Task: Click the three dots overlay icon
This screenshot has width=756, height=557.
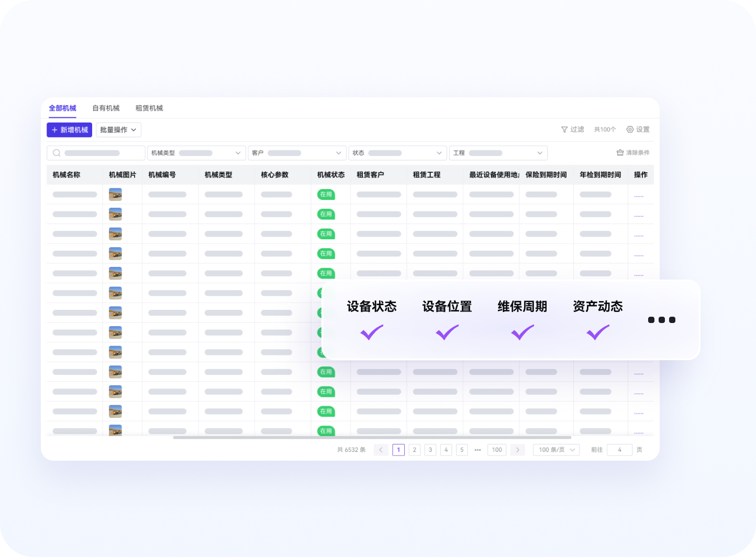Action: point(661,320)
